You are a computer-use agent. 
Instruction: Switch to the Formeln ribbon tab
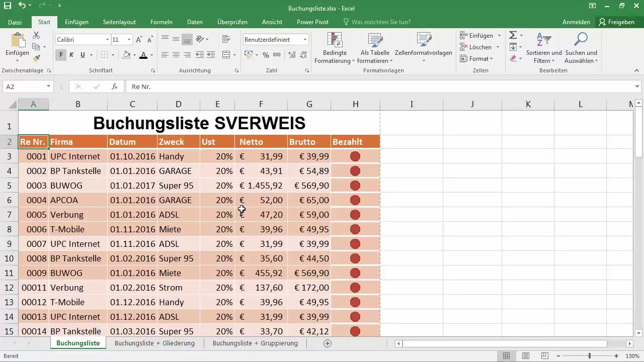click(x=162, y=22)
